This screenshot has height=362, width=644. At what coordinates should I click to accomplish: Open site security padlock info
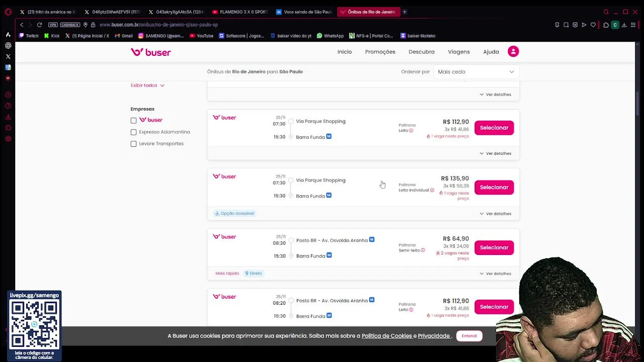[x=93, y=25]
